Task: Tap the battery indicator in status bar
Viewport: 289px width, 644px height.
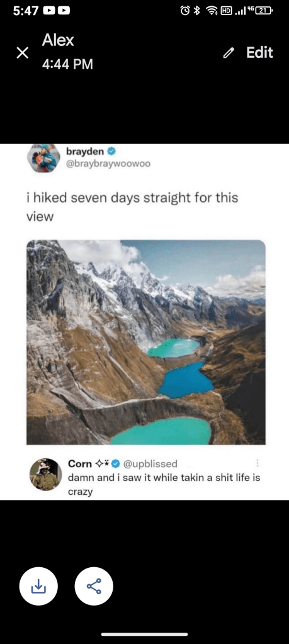Action: point(264,11)
